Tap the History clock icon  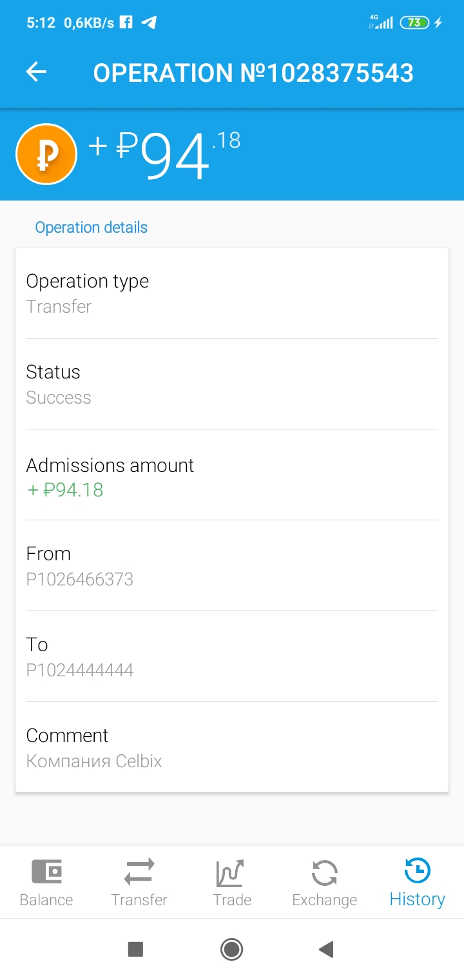[x=417, y=870]
